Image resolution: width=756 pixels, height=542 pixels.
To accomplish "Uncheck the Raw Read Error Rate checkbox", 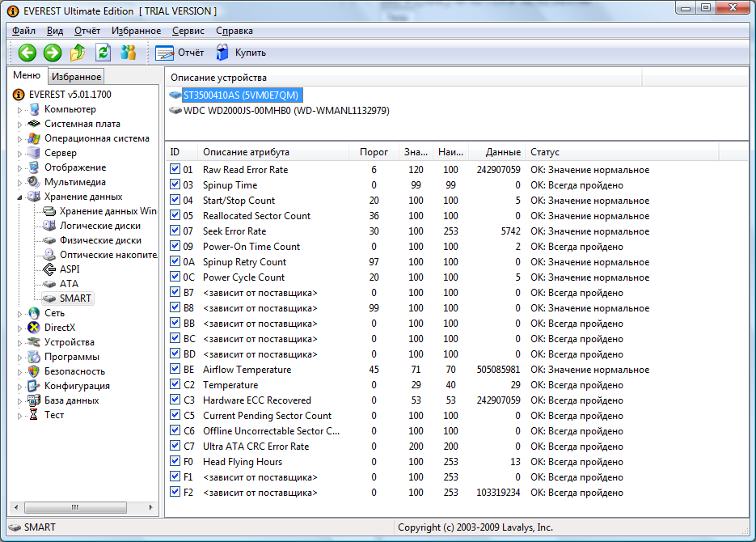I will (175, 170).
